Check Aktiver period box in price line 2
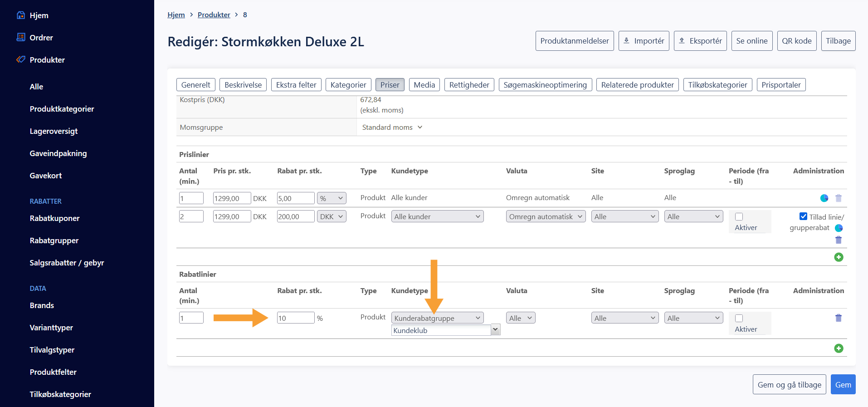This screenshot has width=868, height=407. tap(739, 217)
